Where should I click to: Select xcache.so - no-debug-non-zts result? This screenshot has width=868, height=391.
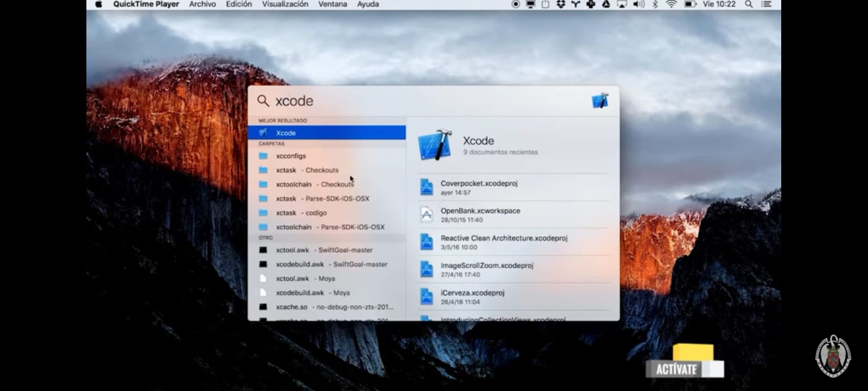[327, 307]
